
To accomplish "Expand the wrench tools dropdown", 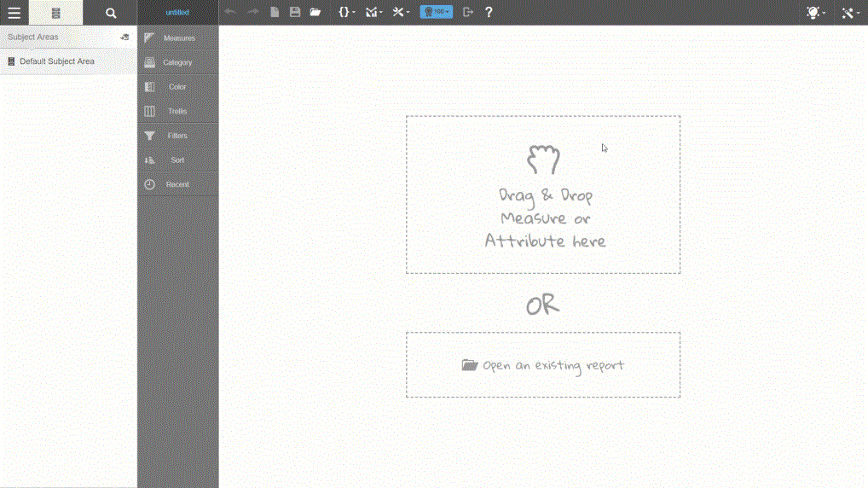I will click(401, 12).
